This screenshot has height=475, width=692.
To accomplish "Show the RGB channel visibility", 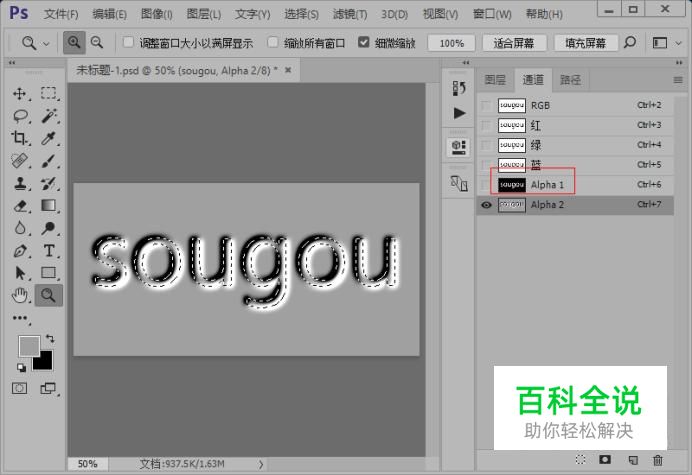I will click(486, 106).
